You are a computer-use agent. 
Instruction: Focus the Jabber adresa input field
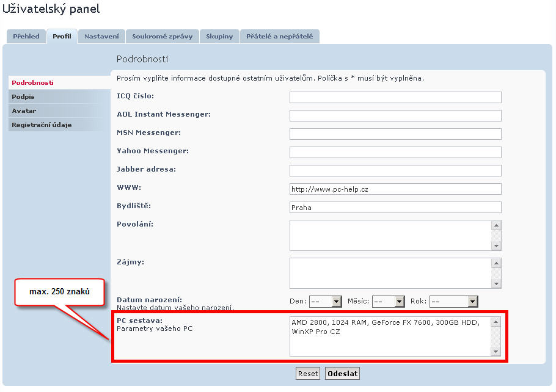tap(395, 170)
